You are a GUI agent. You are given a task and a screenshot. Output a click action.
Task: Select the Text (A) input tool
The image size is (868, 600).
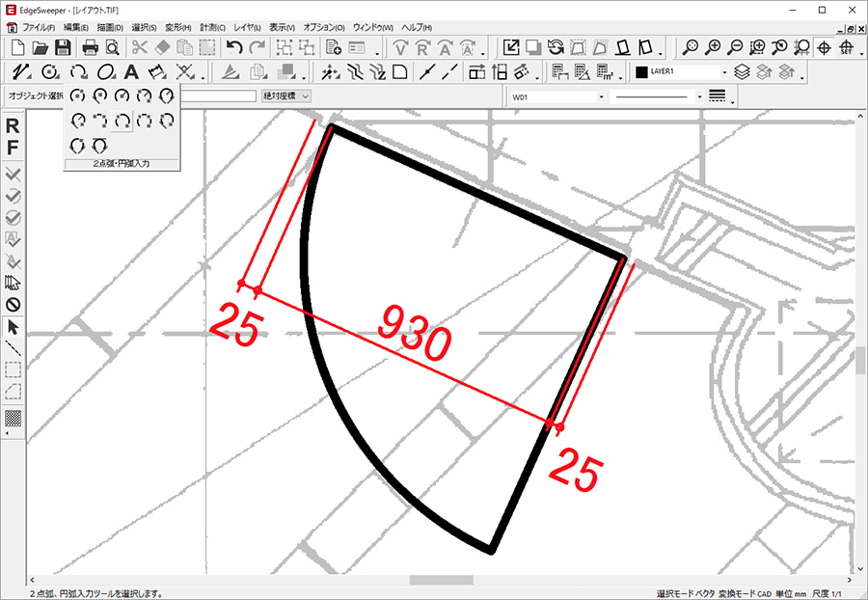click(x=132, y=71)
